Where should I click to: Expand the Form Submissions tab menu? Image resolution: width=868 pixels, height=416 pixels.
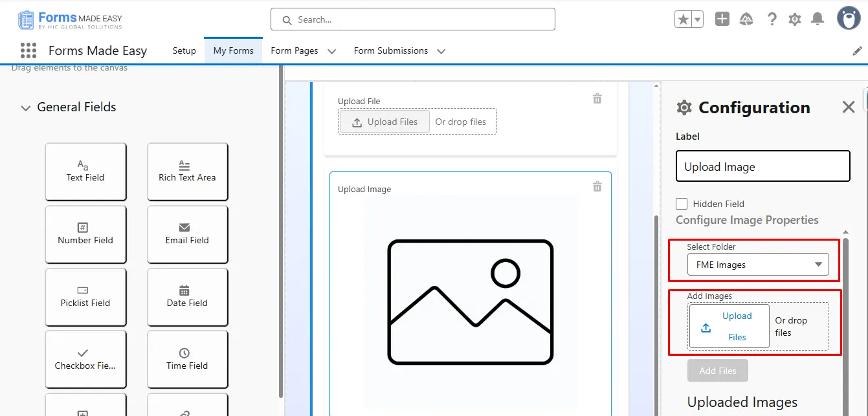coord(441,51)
